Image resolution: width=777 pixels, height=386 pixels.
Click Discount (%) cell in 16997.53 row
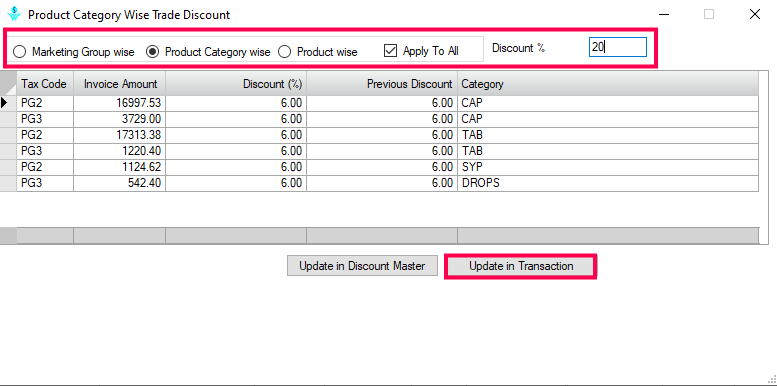(236, 103)
